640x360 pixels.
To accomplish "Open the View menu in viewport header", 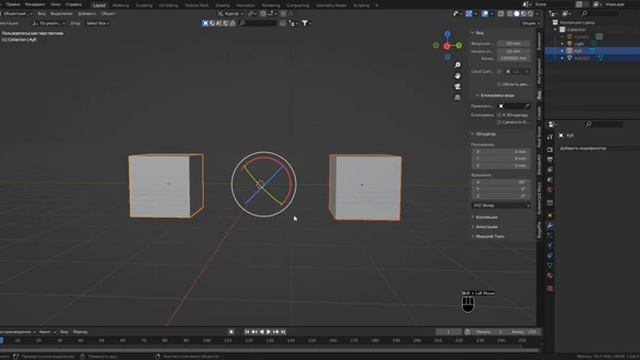I will [x=42, y=13].
